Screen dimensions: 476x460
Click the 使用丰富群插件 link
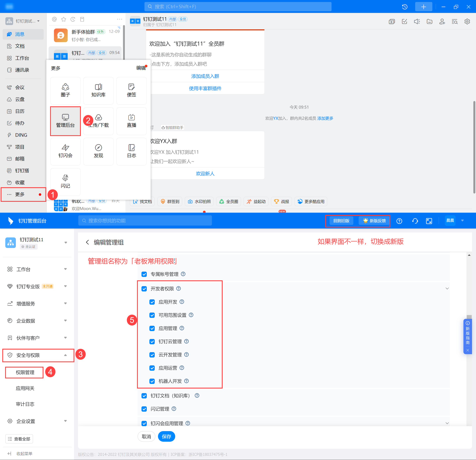[205, 88]
